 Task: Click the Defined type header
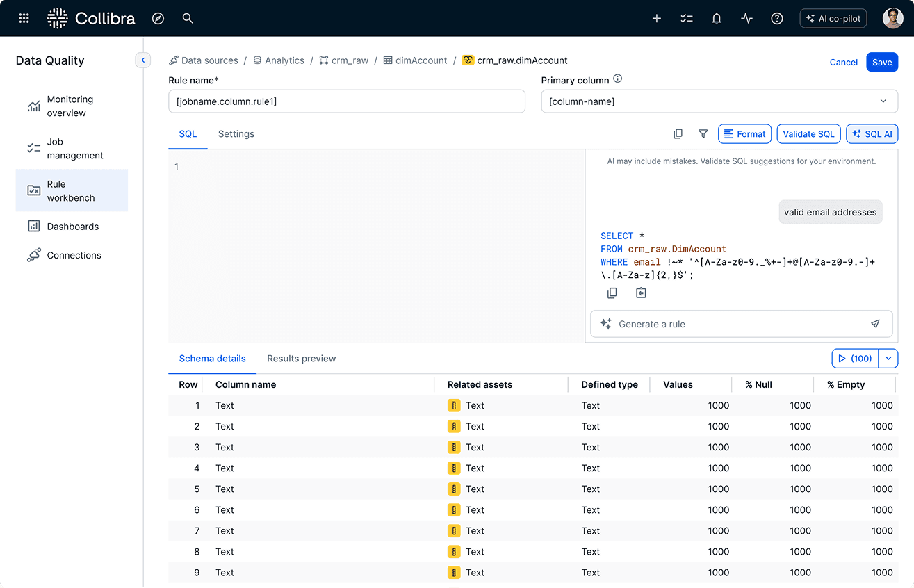click(x=610, y=384)
